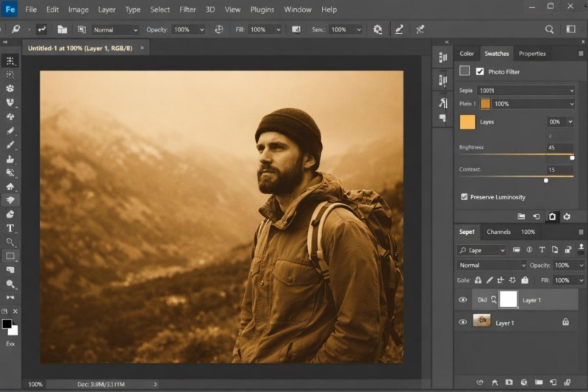
Task: Click the gear settings icon in options bar
Action: click(x=378, y=29)
